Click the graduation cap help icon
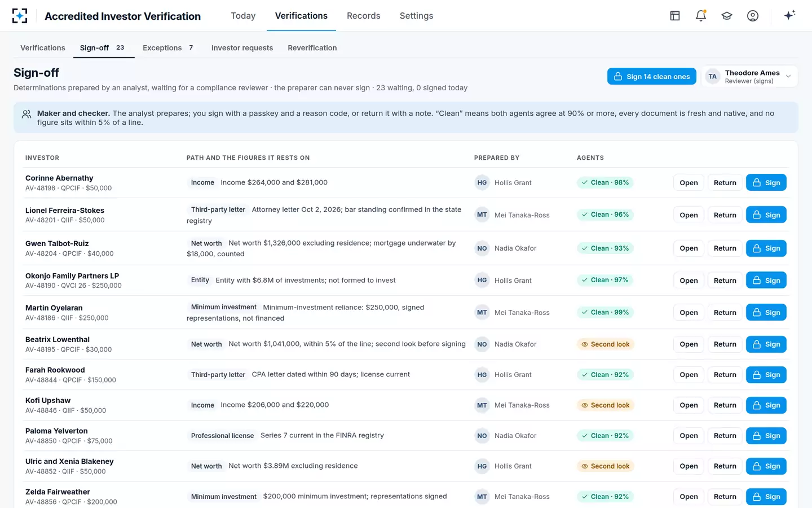The image size is (812, 508). point(727,16)
